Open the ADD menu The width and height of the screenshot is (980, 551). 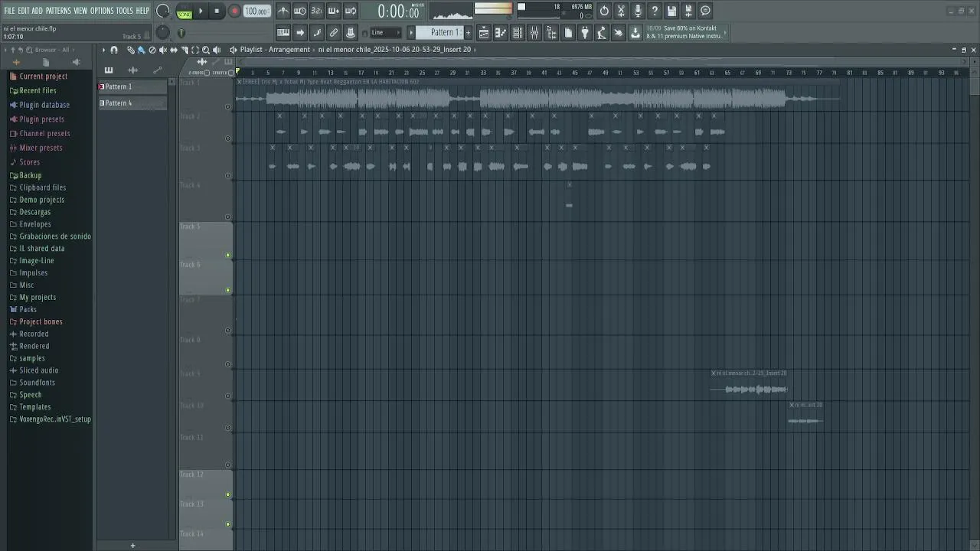[x=38, y=11]
